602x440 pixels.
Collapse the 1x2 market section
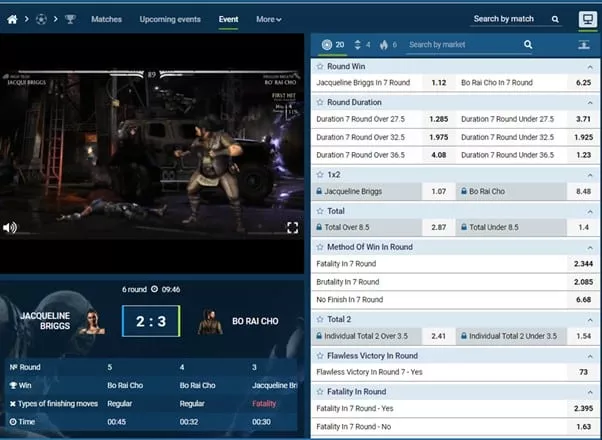coord(592,173)
